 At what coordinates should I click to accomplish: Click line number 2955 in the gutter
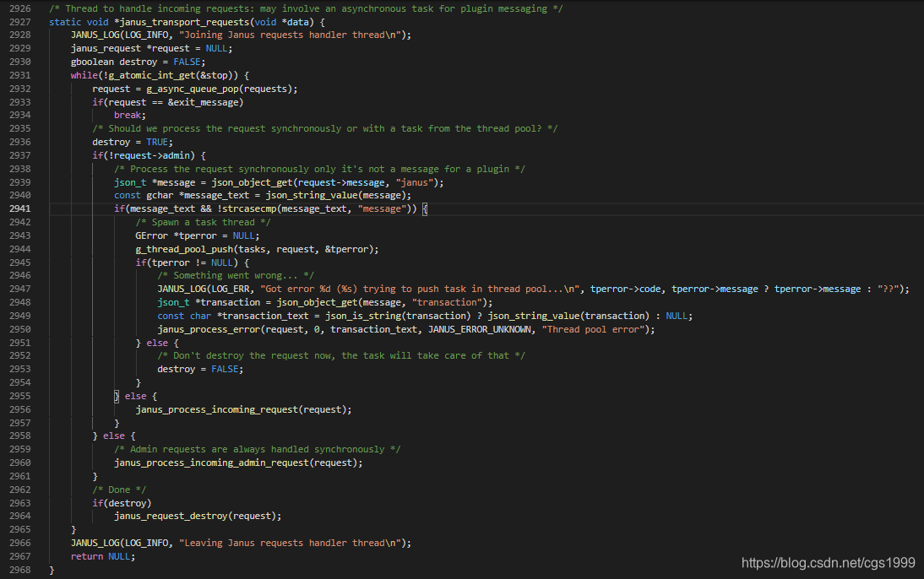coord(20,396)
